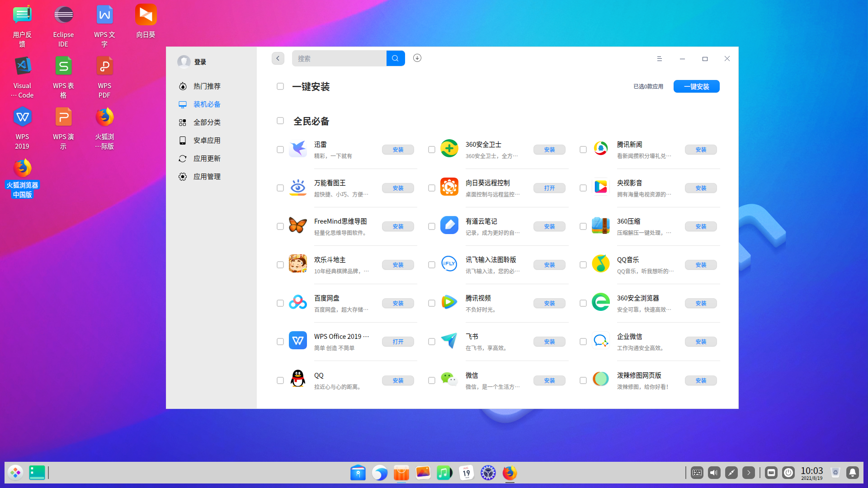Go to 应用更新 in sidebar

[207, 159]
